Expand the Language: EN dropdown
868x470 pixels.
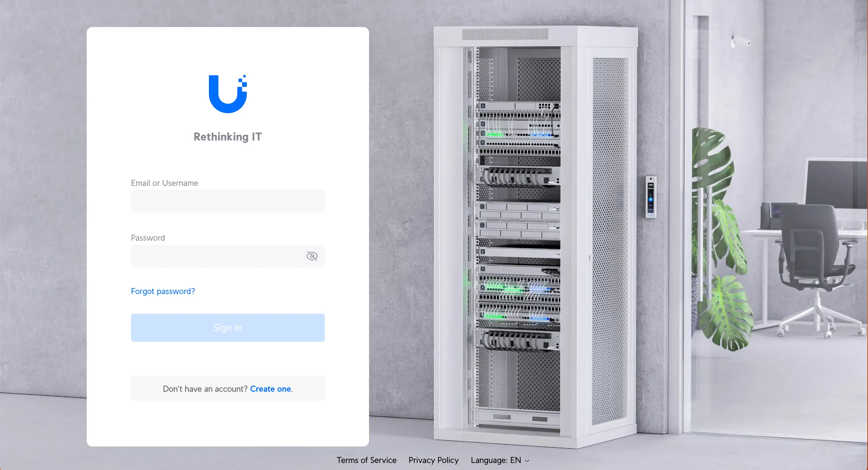click(500, 460)
